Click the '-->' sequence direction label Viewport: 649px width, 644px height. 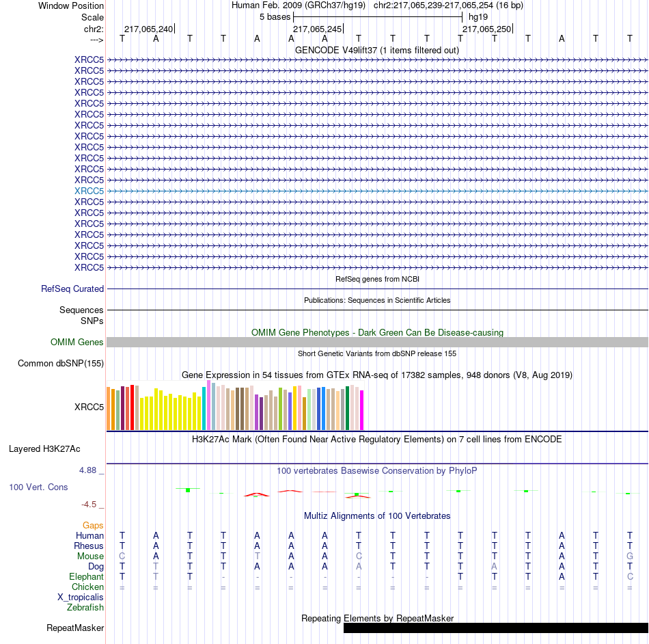coord(96,40)
